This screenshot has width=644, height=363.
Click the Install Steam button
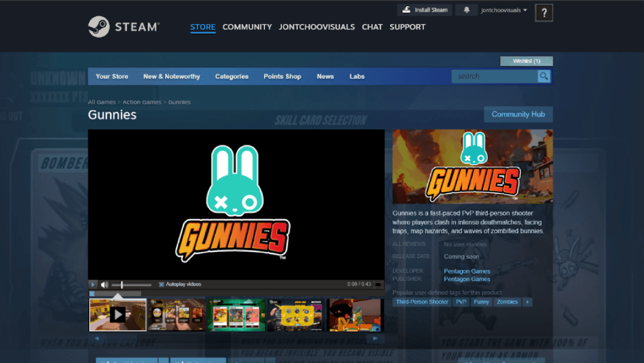(x=425, y=10)
